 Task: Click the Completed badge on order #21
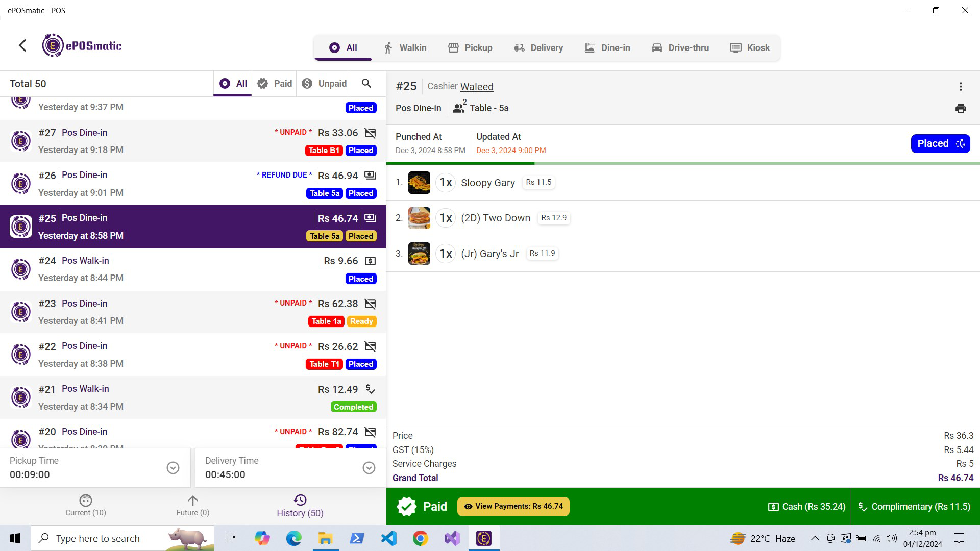click(x=353, y=407)
